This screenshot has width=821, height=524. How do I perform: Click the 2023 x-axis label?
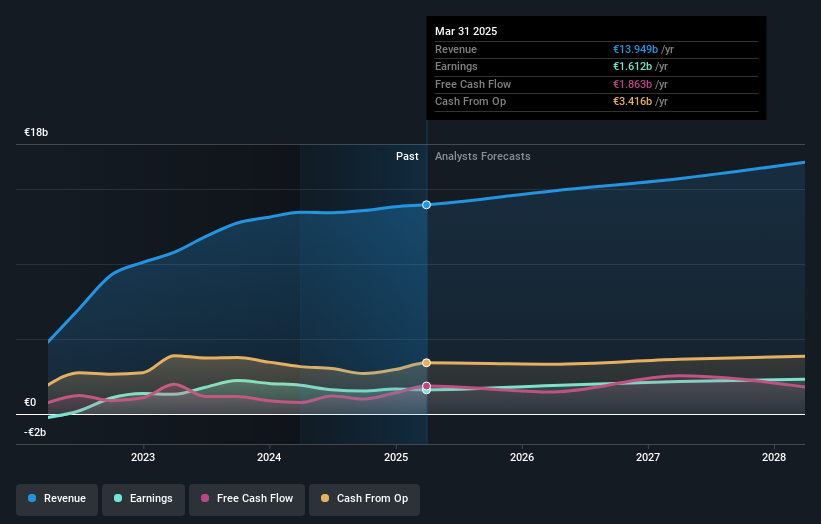pos(143,458)
